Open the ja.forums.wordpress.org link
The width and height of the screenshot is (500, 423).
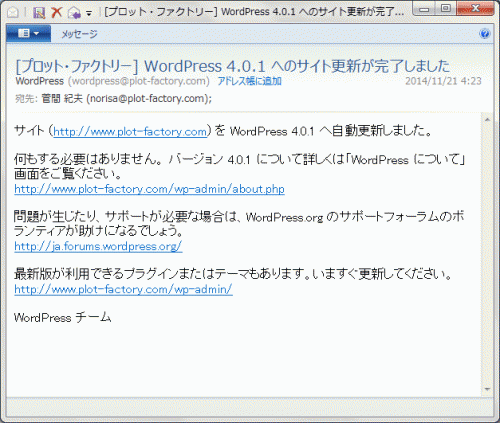(98, 246)
